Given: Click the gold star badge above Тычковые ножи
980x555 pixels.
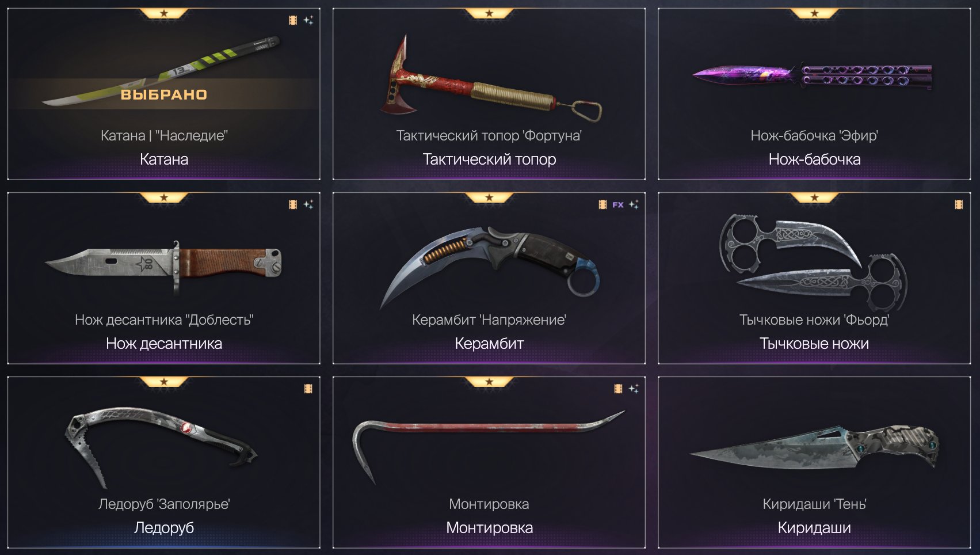Looking at the screenshot, I should pyautogui.click(x=814, y=198).
